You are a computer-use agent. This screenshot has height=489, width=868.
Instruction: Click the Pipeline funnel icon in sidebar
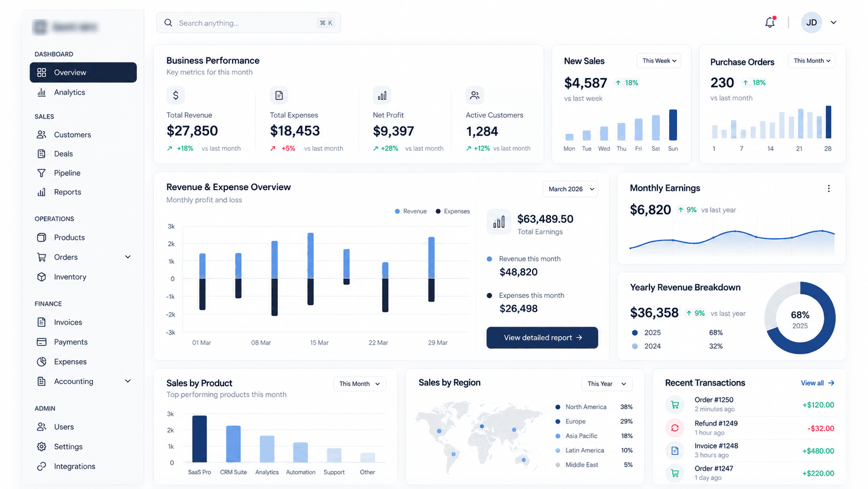pos(42,173)
